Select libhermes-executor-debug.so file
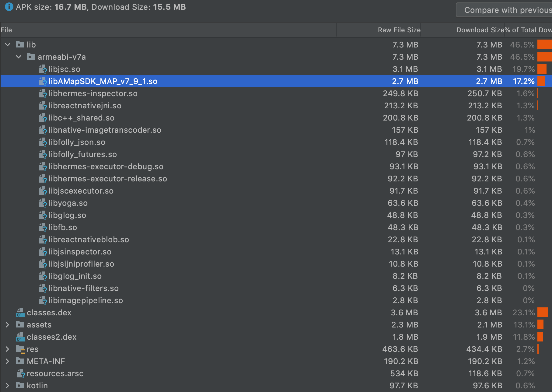This screenshot has width=552, height=392. [x=276, y=166]
